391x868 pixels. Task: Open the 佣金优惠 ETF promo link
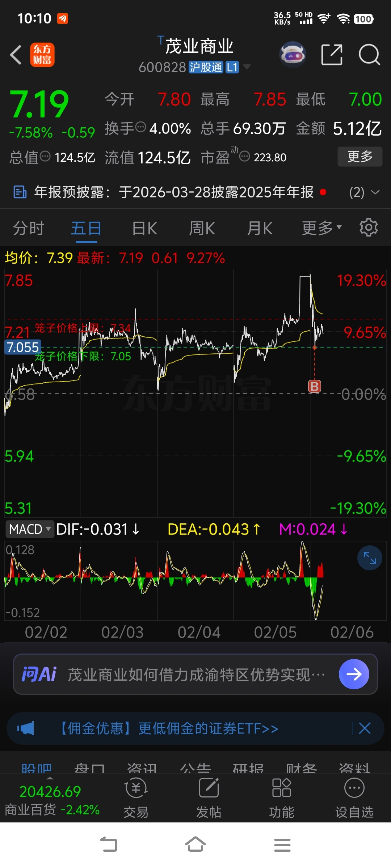168,728
